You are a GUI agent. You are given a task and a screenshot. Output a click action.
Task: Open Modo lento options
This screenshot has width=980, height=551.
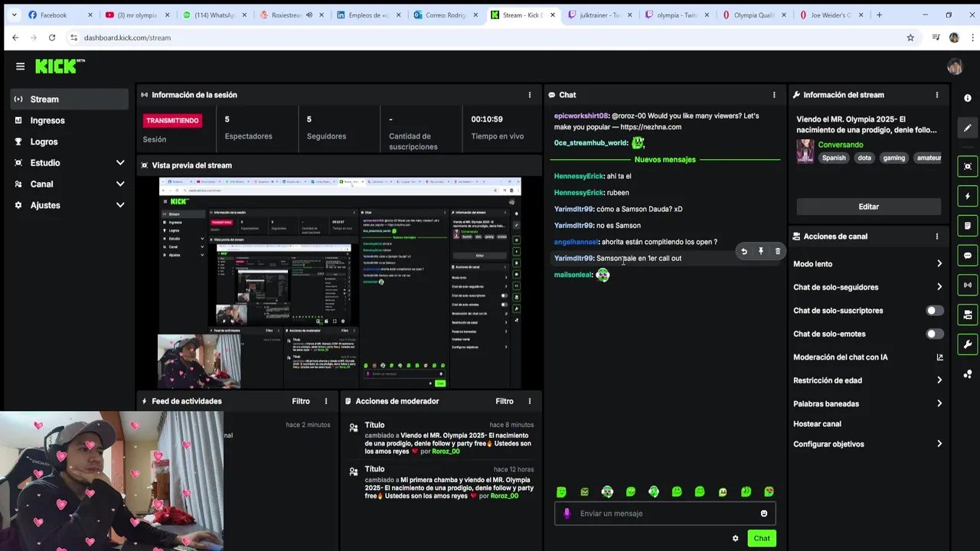click(x=868, y=264)
